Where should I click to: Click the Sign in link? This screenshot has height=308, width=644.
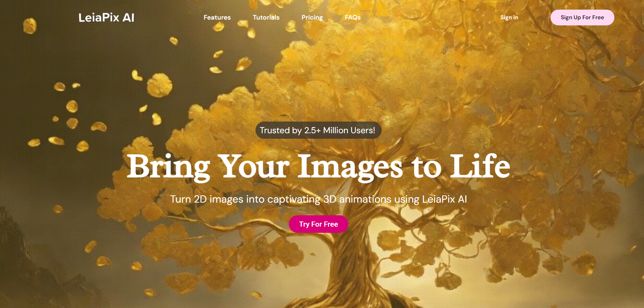tap(509, 18)
